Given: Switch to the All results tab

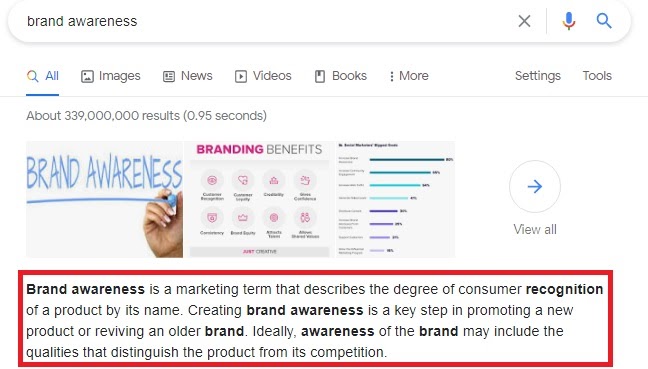Looking at the screenshot, I should click(43, 76).
